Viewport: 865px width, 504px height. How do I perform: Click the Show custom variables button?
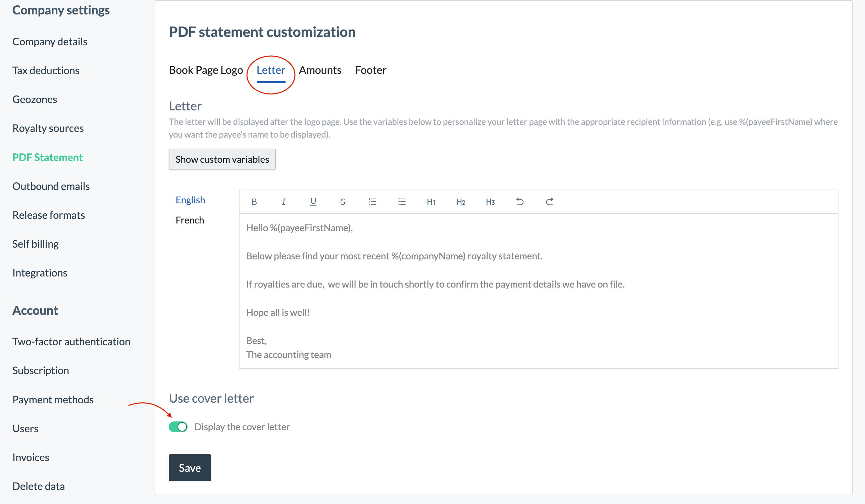coord(222,159)
